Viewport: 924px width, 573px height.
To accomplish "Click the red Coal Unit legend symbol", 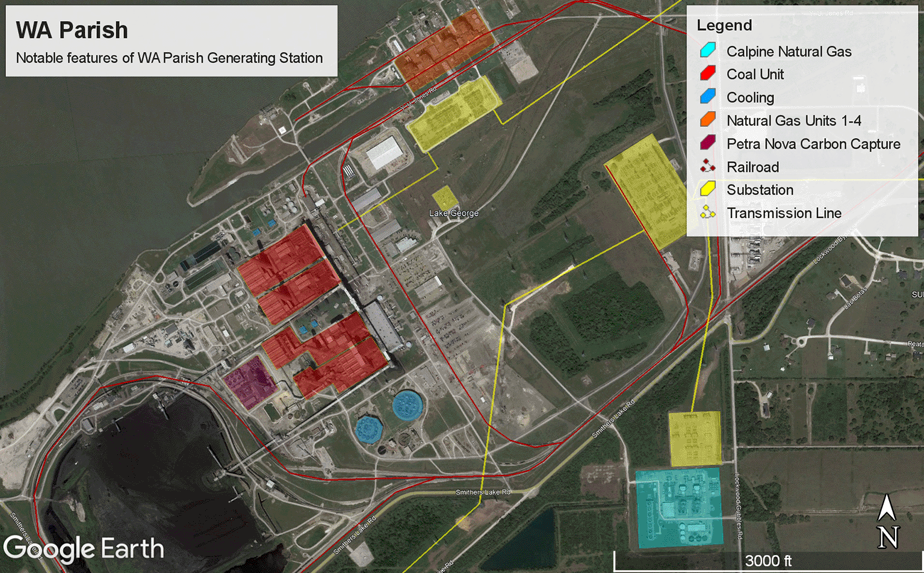I will coord(707,74).
